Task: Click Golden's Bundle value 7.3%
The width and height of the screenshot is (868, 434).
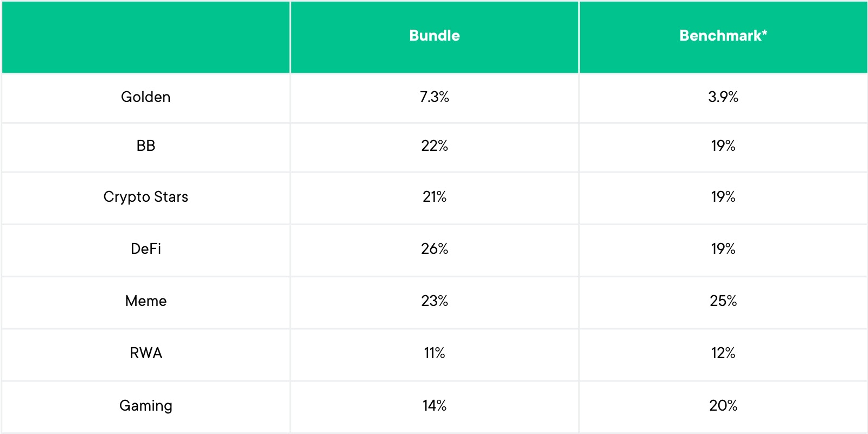Action: (x=435, y=97)
